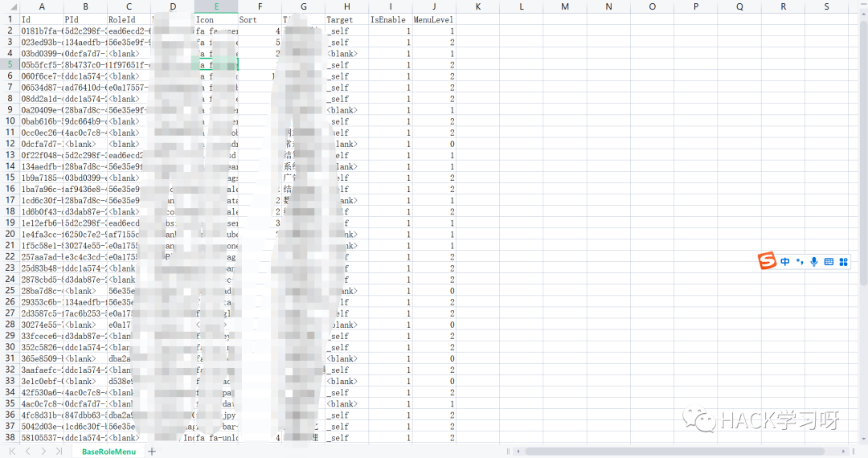The width and height of the screenshot is (868, 458).
Task: Open the Sogou soft keyboard
Action: [829, 262]
